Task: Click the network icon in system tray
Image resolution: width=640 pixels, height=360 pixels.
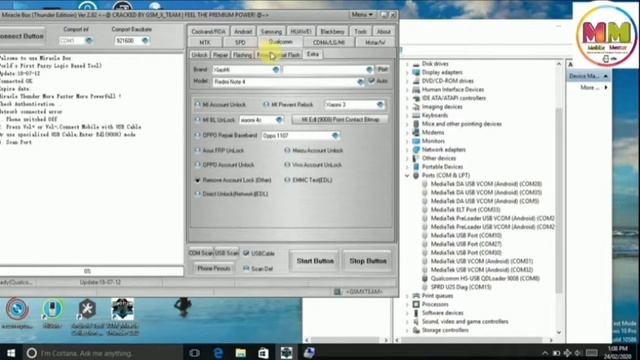Action: [567, 353]
